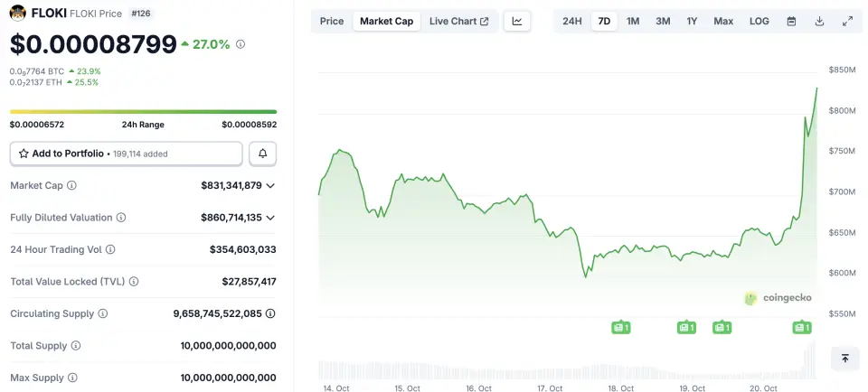Click the scroll-to-top arrow button

coord(844,359)
